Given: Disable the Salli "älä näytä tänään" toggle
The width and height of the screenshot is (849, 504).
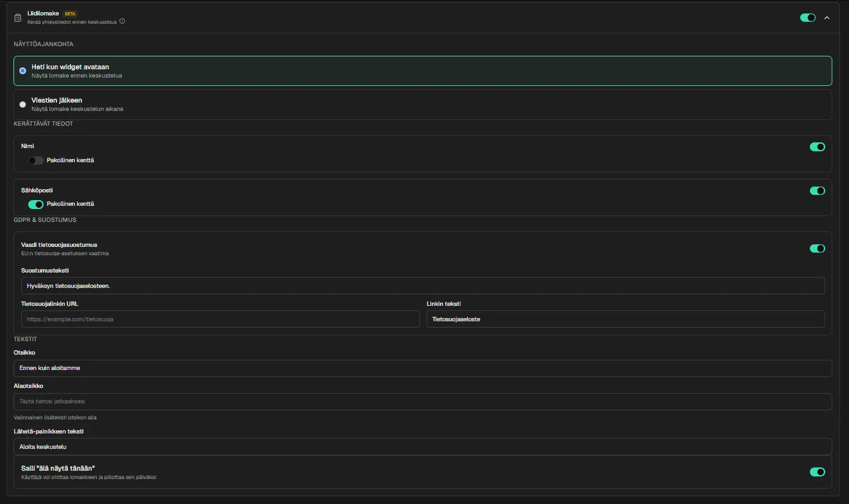Looking at the screenshot, I should pyautogui.click(x=817, y=472).
